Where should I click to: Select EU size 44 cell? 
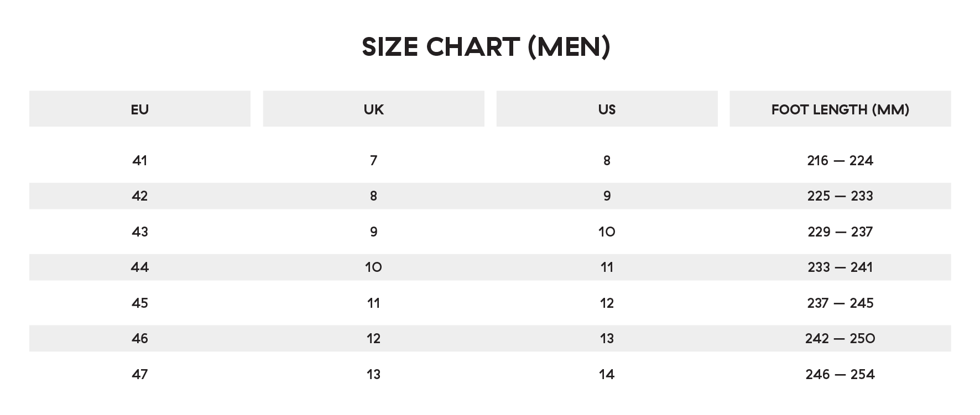tap(140, 267)
